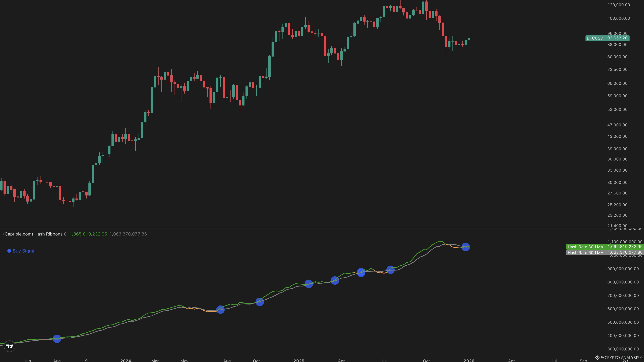Click the earliest blue buy signal marker
The image size is (644, 362).
click(57, 339)
